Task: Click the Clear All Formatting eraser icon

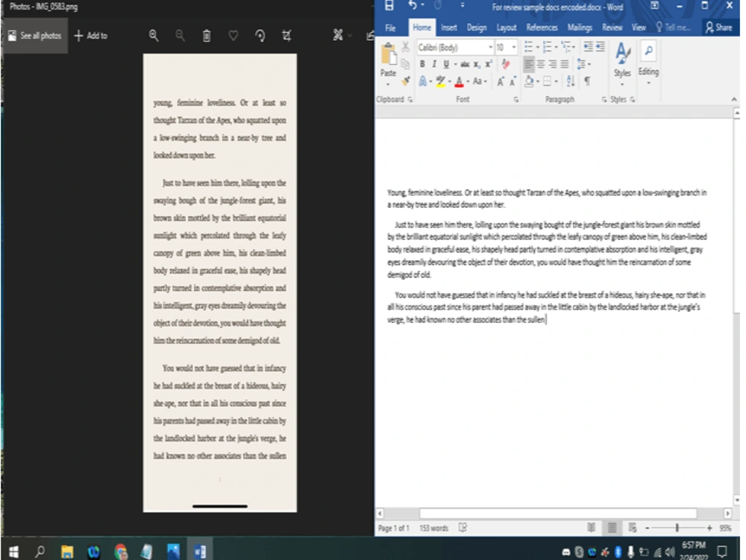Action: point(505,64)
